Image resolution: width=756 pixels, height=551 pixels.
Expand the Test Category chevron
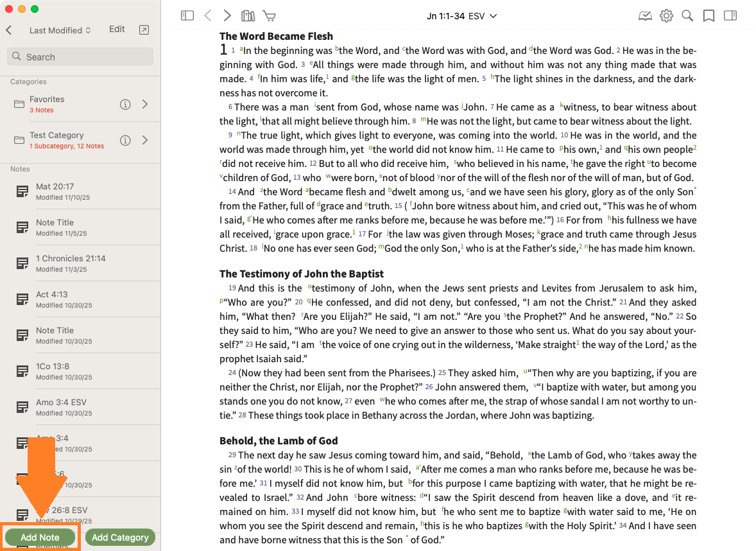[x=145, y=140]
